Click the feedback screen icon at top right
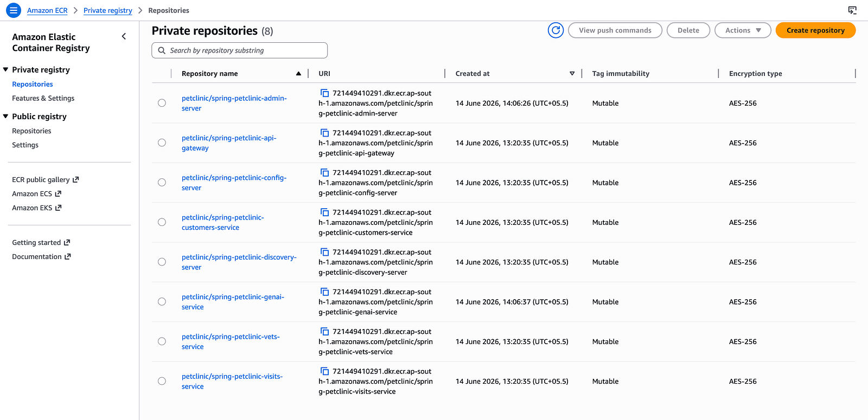868x420 pixels. point(852,10)
